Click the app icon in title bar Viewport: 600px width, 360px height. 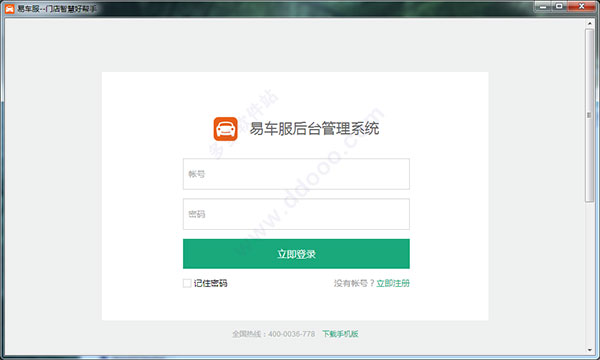pos(10,8)
